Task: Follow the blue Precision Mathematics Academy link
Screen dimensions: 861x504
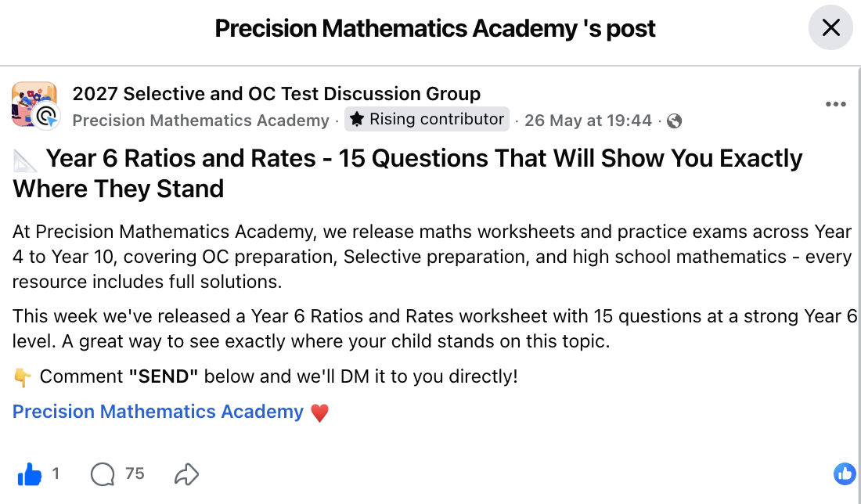Action: pos(157,412)
